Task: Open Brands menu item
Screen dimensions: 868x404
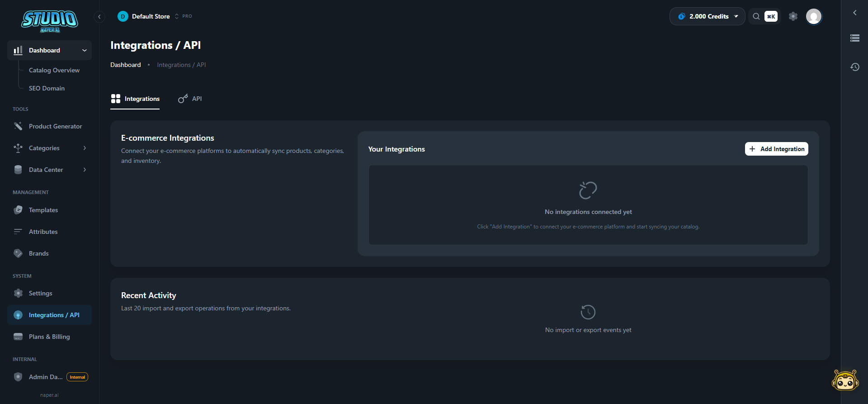Action: [x=49, y=253]
